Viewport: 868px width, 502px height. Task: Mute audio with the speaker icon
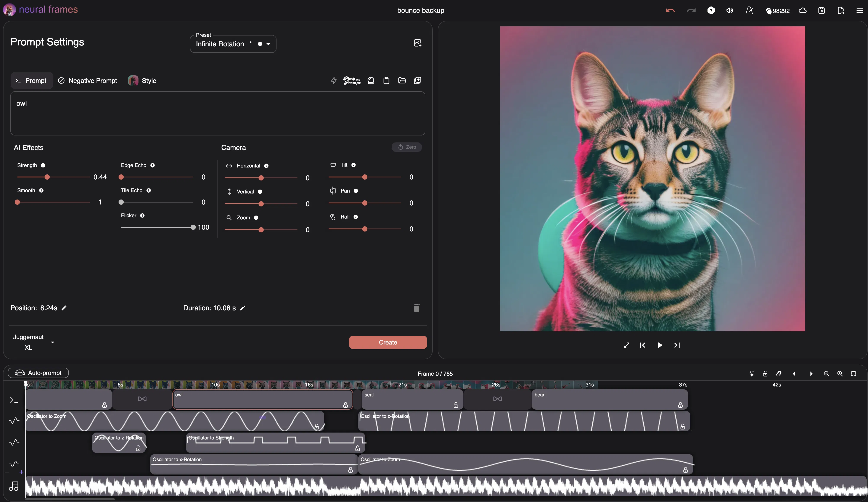[x=730, y=10]
